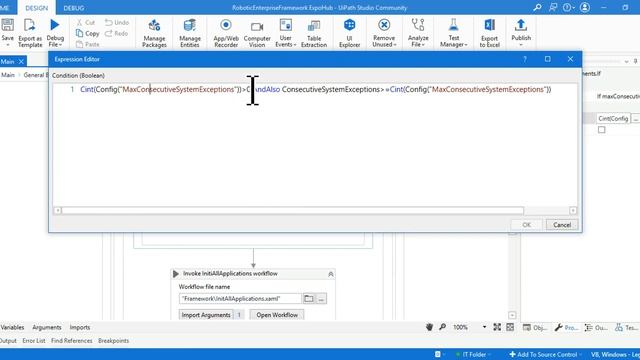The image size is (640, 360).
Task: Toggle the overview icon
Action: (510, 327)
